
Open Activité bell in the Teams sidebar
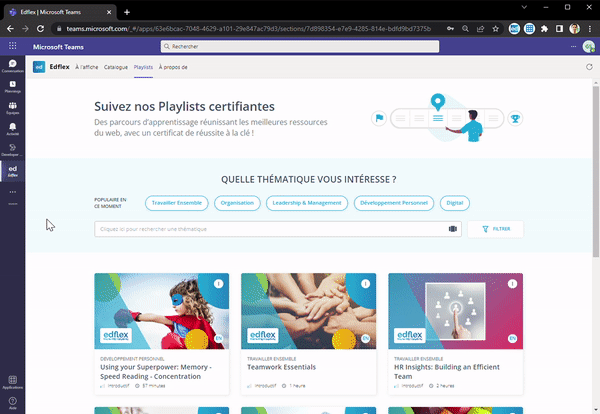click(13, 129)
